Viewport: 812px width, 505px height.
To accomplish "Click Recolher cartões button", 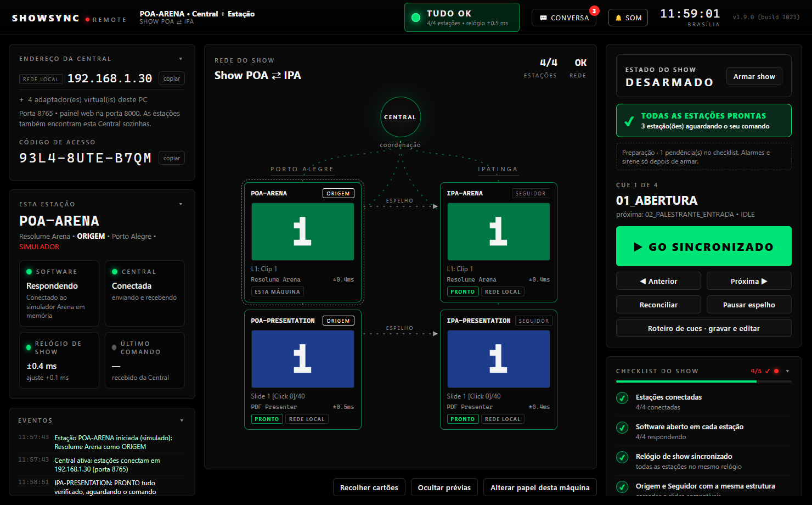I will point(369,487).
